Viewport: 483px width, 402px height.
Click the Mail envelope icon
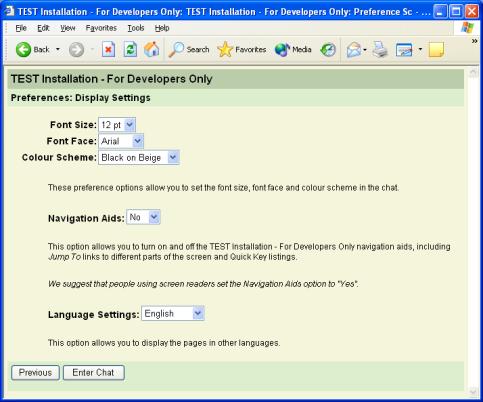tap(354, 50)
